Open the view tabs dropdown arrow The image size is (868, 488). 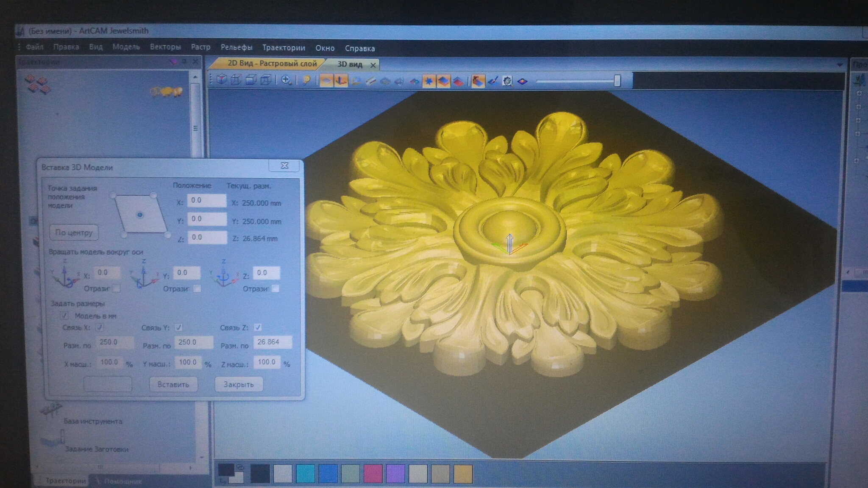[x=840, y=65]
